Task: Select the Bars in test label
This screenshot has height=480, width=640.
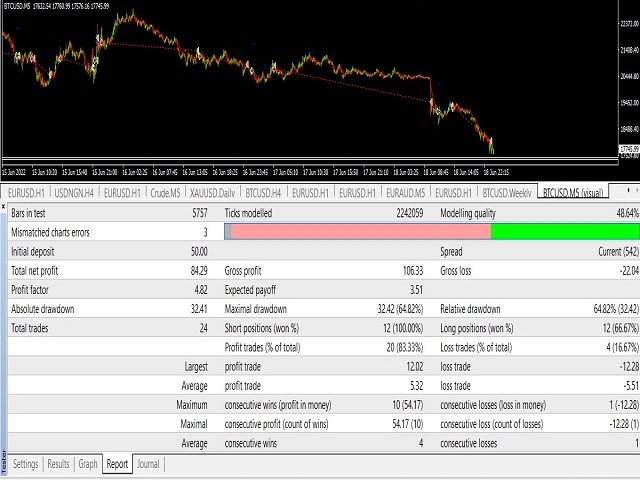Action: pyautogui.click(x=28, y=213)
